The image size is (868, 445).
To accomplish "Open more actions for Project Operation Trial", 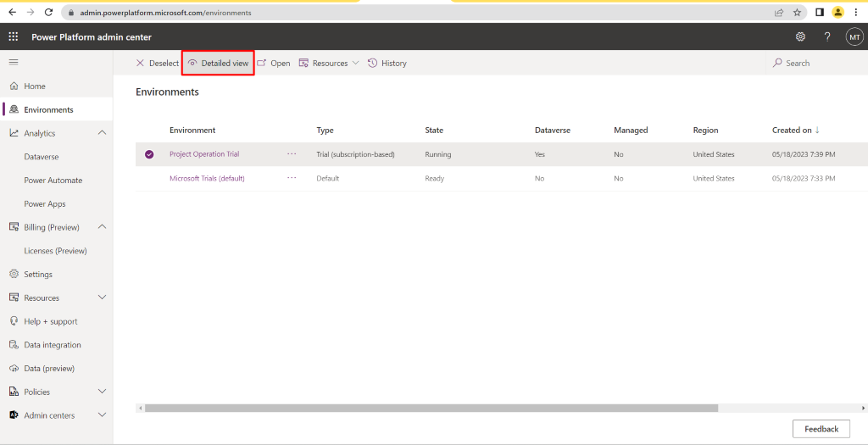I will (x=292, y=154).
